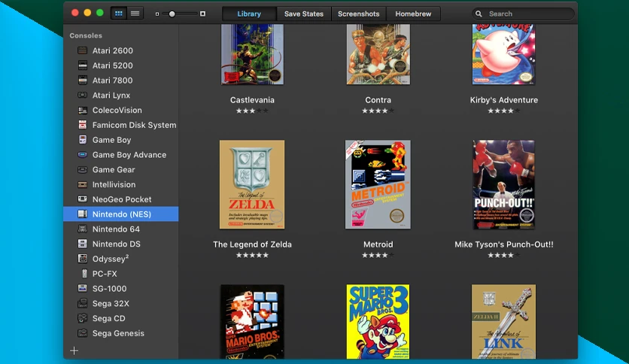
Task: Click the large cover size icon
Action: 202,14
